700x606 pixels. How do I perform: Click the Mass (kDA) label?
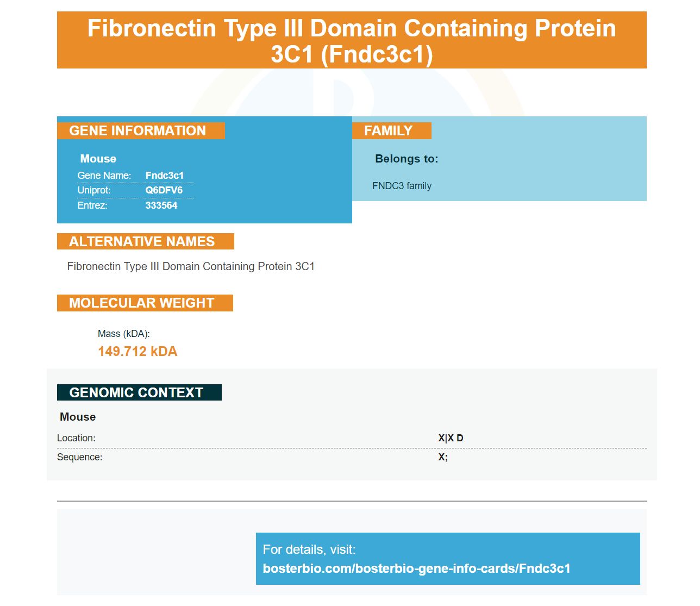[x=124, y=334]
